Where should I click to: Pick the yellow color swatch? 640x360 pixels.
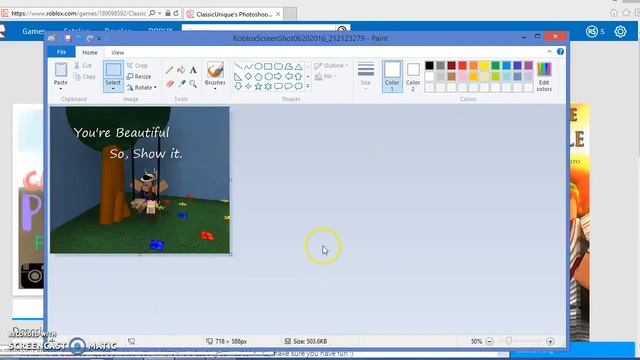(484, 65)
